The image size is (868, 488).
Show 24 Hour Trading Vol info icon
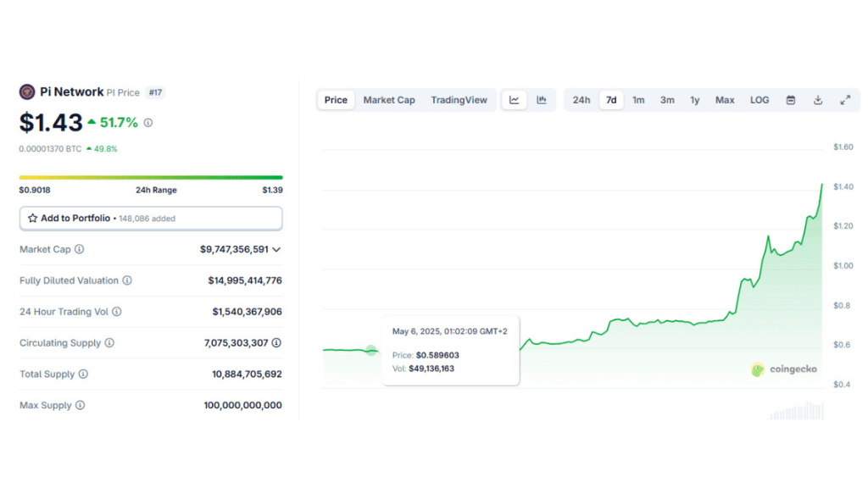(117, 312)
